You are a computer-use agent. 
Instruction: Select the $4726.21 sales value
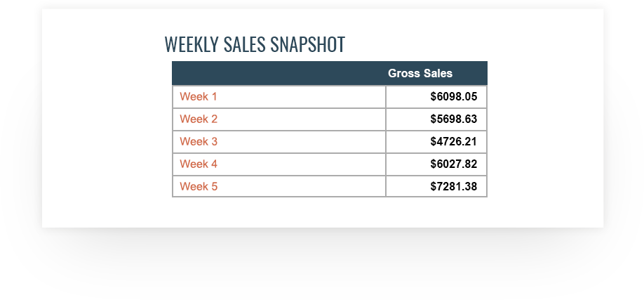(x=453, y=141)
